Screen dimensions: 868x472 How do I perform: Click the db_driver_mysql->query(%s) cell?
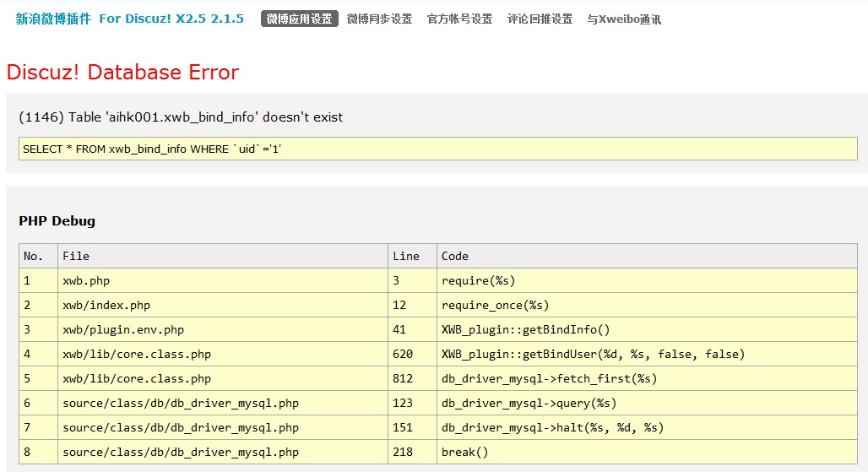pyautogui.click(x=647, y=403)
